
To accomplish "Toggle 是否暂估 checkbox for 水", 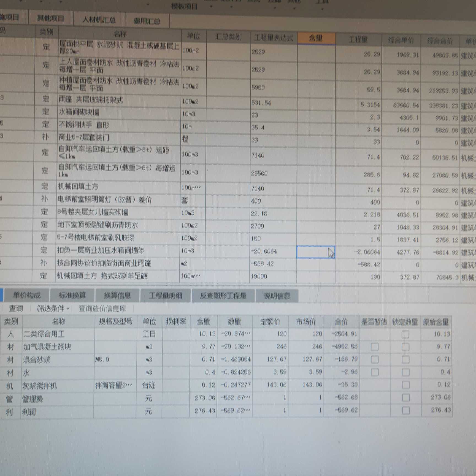I will [x=375, y=372].
